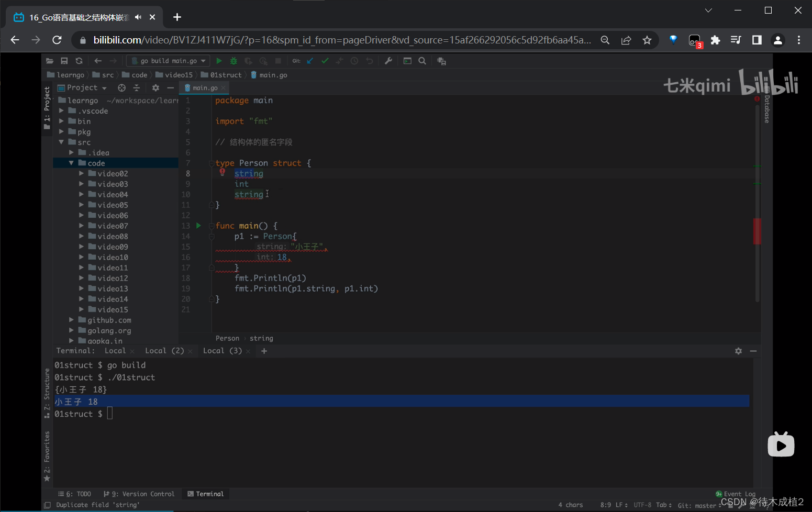Open the Event Log
812x512 pixels.
(x=736, y=494)
